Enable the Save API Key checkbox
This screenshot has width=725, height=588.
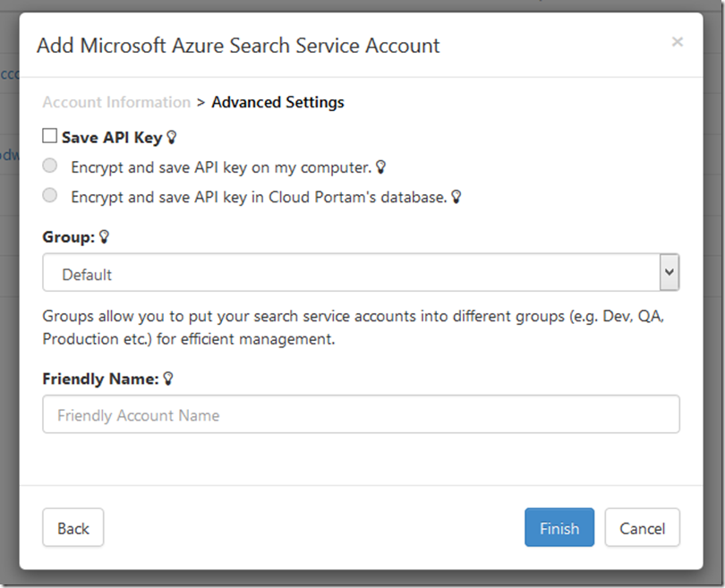coord(49,136)
